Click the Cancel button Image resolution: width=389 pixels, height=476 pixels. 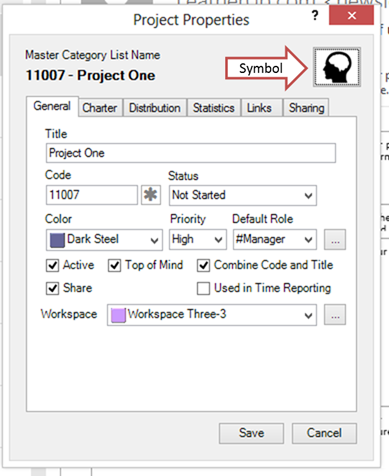(324, 433)
